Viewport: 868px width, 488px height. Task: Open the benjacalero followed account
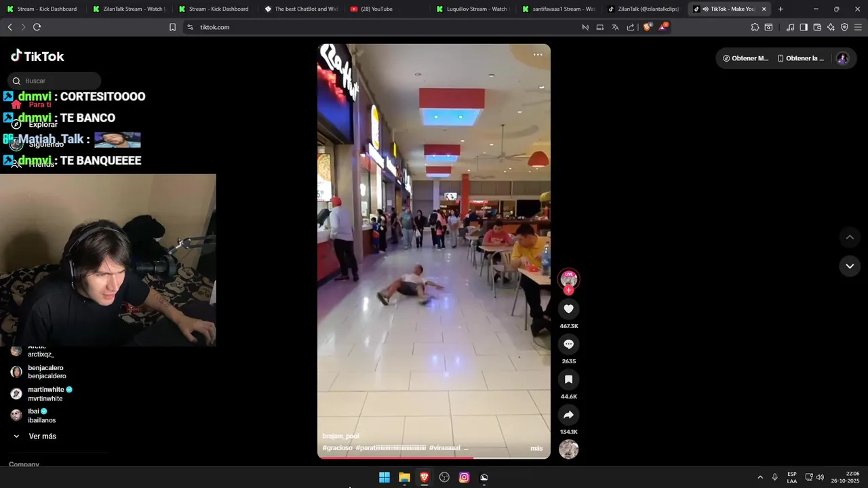point(46,371)
